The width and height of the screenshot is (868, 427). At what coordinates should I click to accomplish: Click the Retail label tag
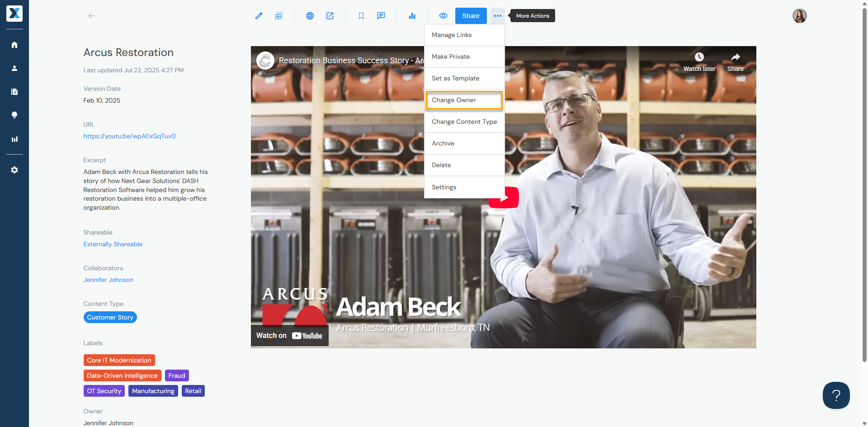pyautogui.click(x=193, y=391)
